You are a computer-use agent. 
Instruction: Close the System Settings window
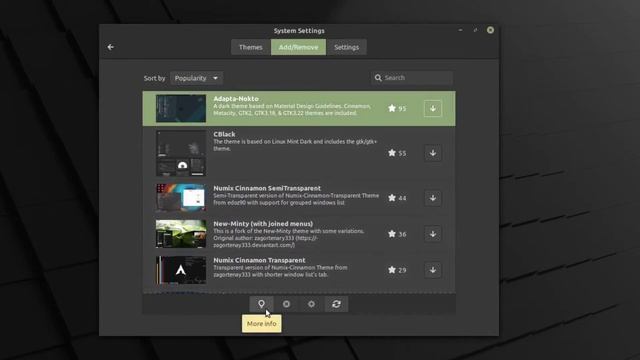pyautogui.click(x=490, y=30)
